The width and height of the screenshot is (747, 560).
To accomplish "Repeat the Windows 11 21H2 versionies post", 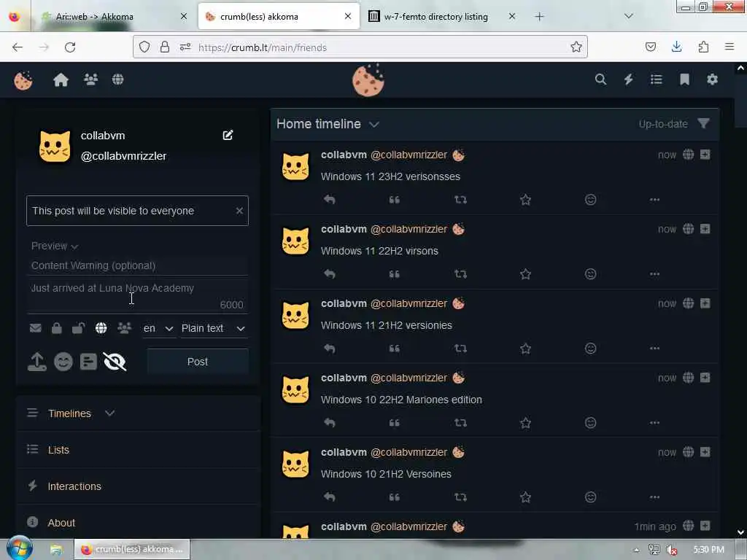I will click(460, 349).
